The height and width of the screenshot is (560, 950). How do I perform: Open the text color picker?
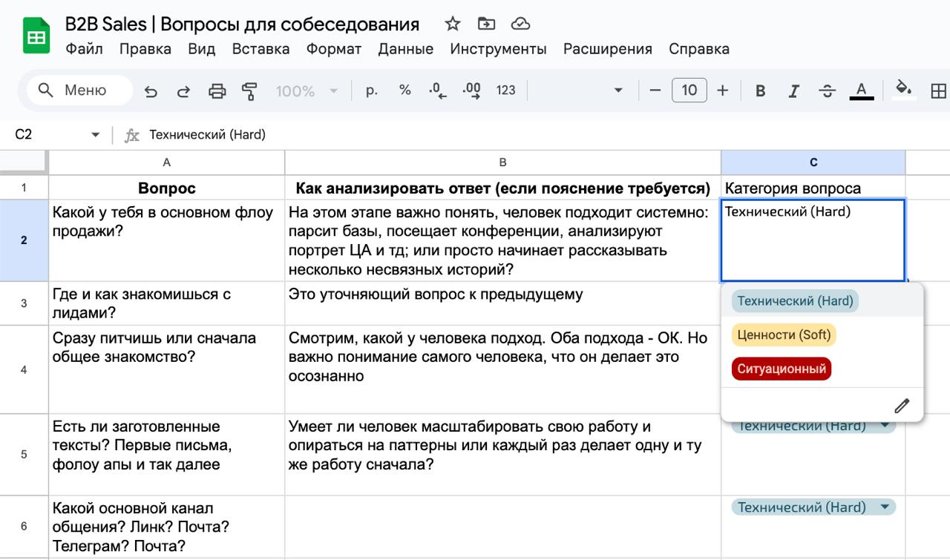tap(862, 90)
